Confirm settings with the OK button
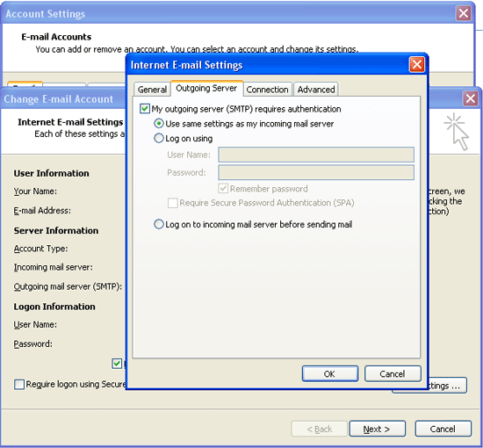Image resolution: width=483 pixels, height=448 pixels. [330, 373]
